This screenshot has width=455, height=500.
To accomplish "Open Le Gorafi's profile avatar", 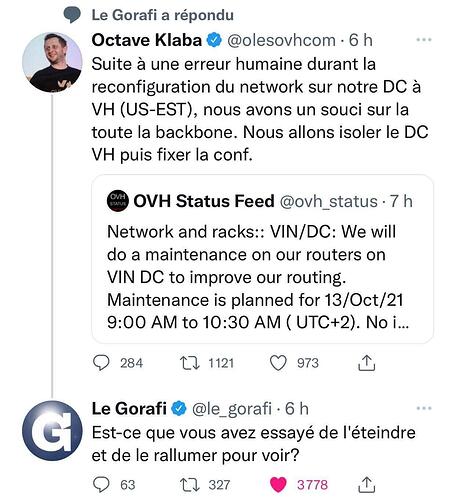I will pyautogui.click(x=52, y=431).
